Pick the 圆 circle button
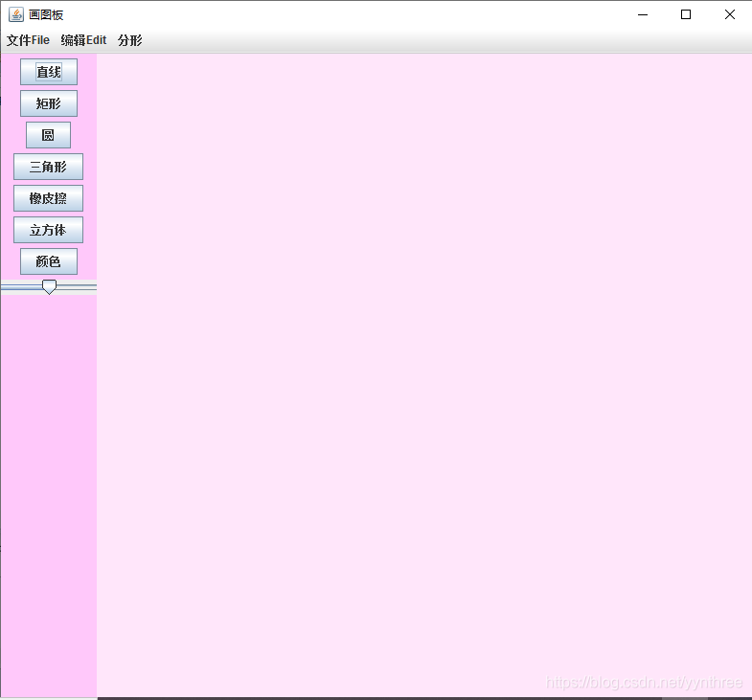 [x=48, y=135]
